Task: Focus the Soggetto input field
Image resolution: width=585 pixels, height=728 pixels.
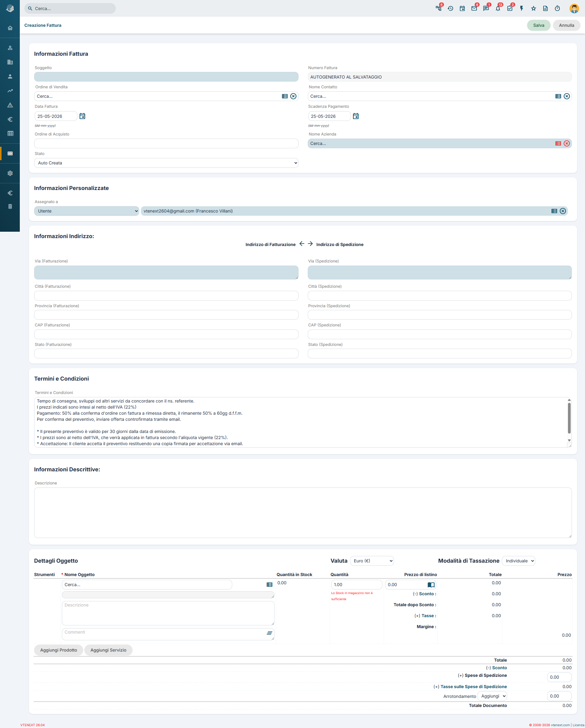Action: 166,77
